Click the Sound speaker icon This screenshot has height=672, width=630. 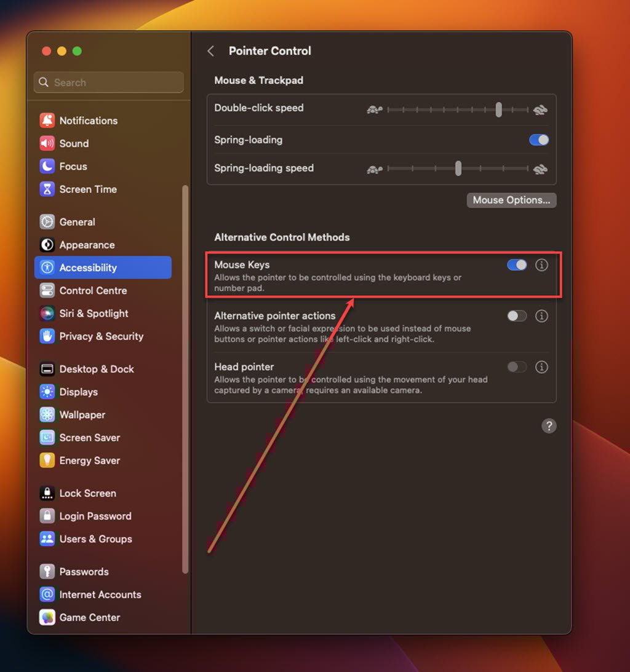(47, 143)
